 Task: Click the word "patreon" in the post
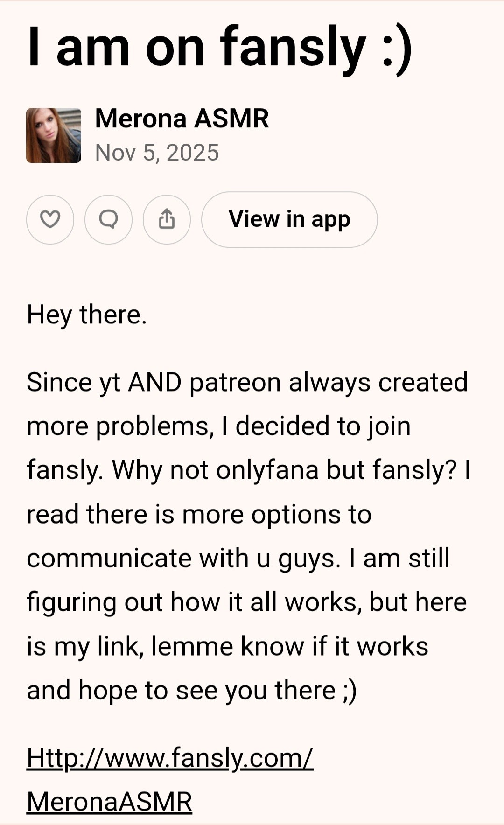(x=235, y=382)
